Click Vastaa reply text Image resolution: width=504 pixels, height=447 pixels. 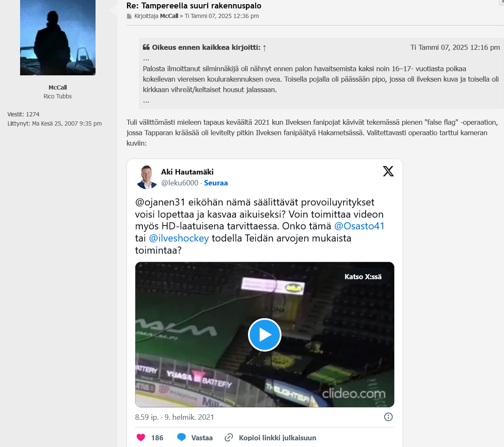(202, 438)
